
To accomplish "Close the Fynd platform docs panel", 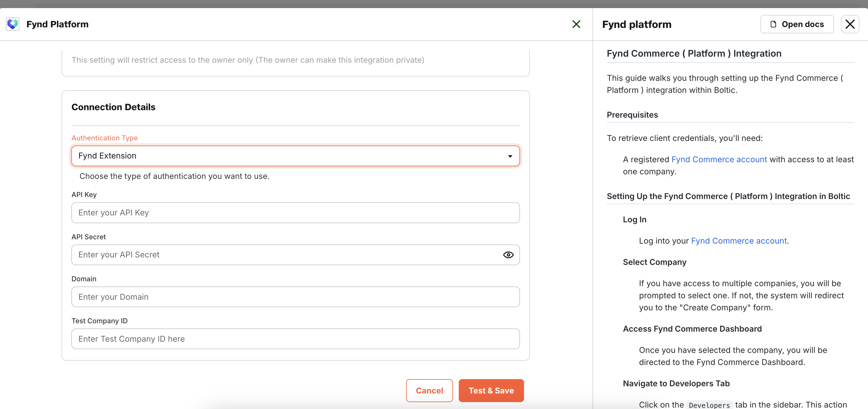I will click(x=850, y=24).
